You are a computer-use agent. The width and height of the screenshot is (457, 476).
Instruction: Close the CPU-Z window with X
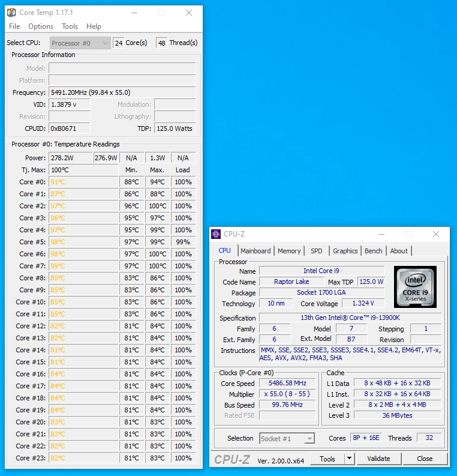436,234
